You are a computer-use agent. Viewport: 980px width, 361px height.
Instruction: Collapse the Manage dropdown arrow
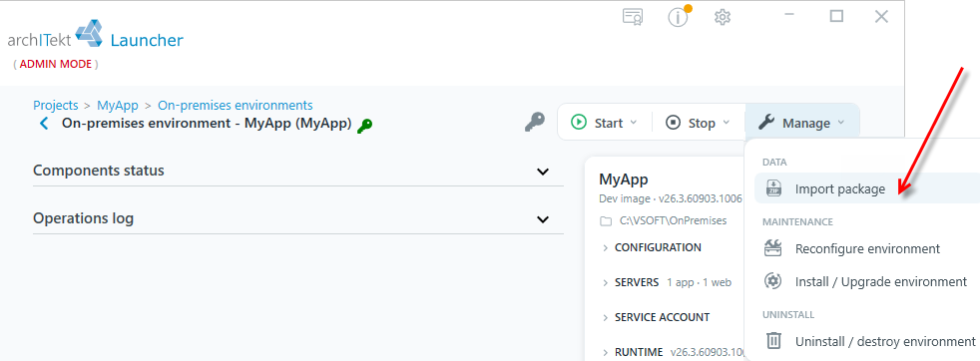tap(840, 123)
